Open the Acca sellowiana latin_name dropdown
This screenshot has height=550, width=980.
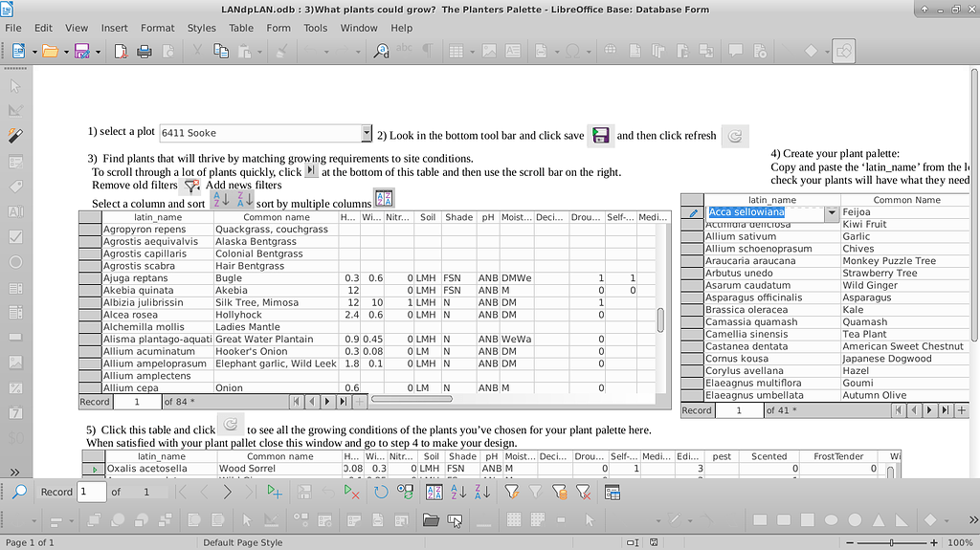[832, 212]
